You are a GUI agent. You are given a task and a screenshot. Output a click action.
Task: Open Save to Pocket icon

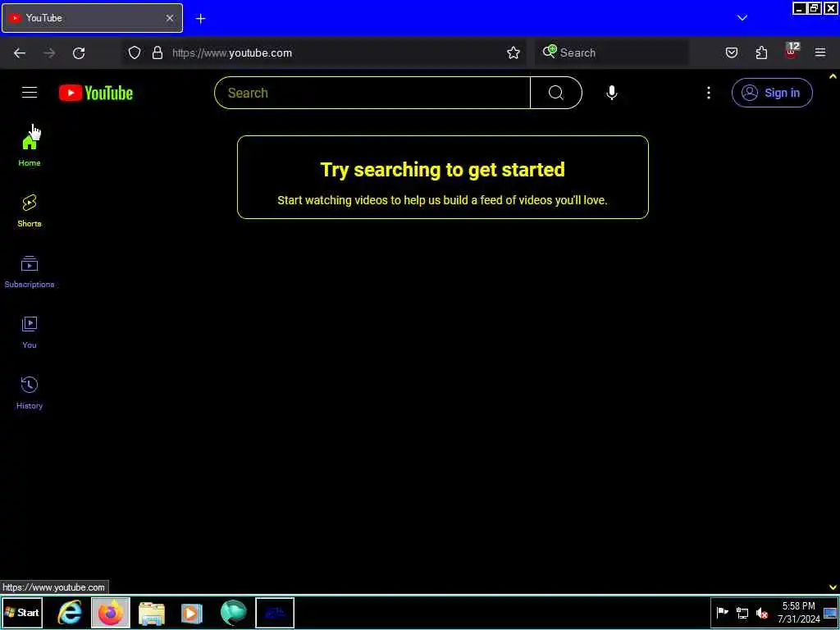731,52
